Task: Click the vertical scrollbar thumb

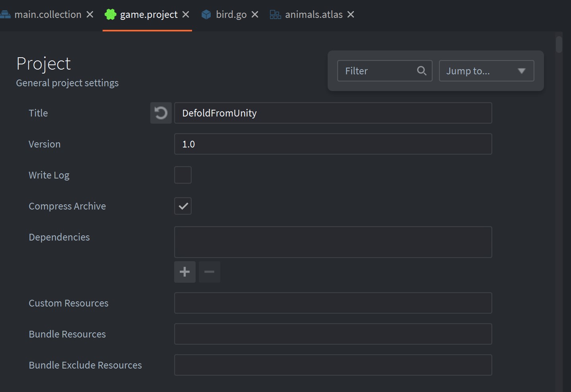Action: (x=559, y=45)
